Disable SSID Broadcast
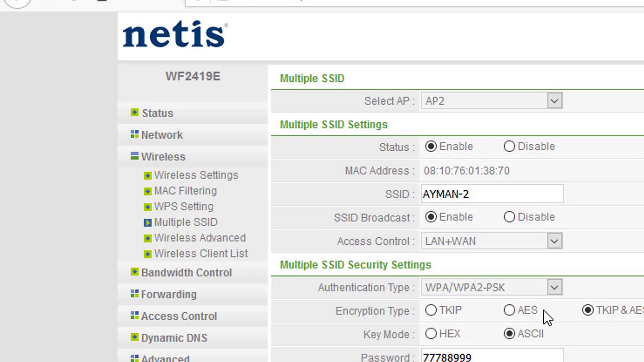The image size is (644, 362). 509,217
